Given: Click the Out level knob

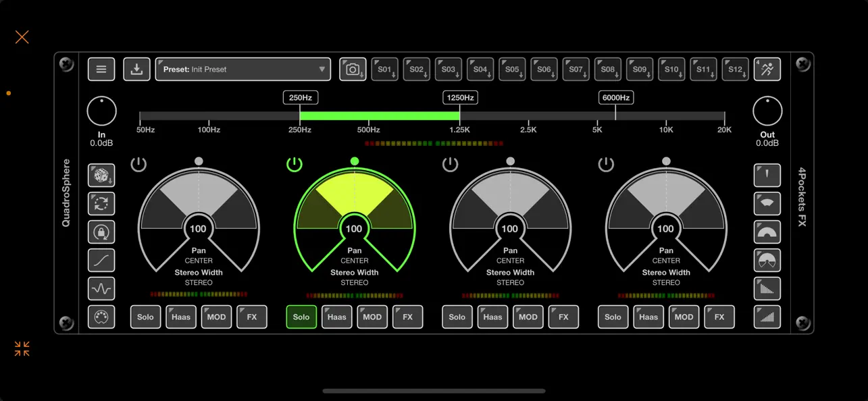Looking at the screenshot, I should [767, 110].
